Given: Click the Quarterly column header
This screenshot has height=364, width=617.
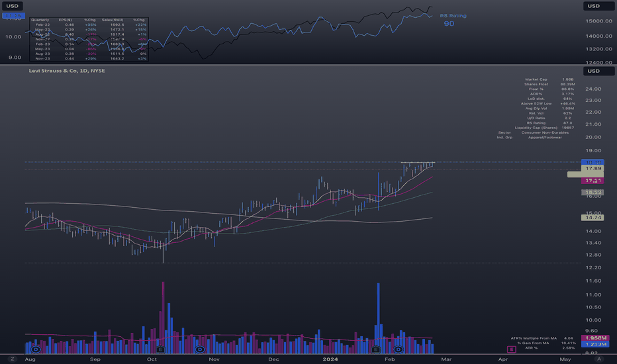Looking at the screenshot, I should click(x=40, y=20).
